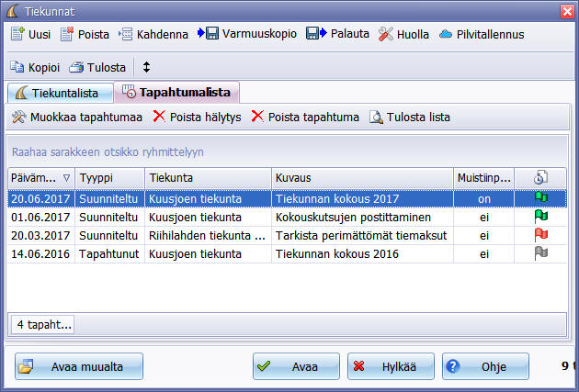Click the Tiekunta column header

tap(208, 178)
